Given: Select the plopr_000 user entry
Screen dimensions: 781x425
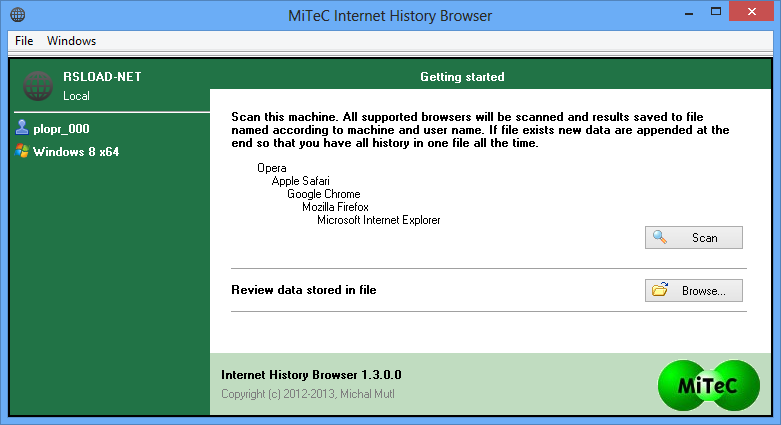Looking at the screenshot, I should click(x=61, y=129).
